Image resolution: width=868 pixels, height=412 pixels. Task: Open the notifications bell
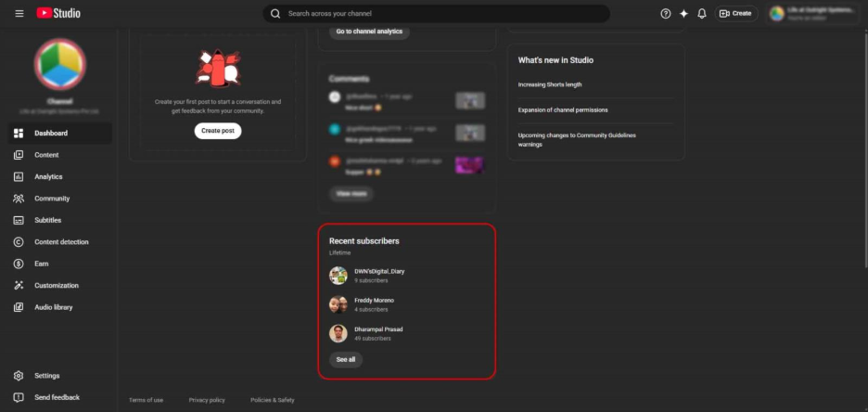[x=701, y=13]
